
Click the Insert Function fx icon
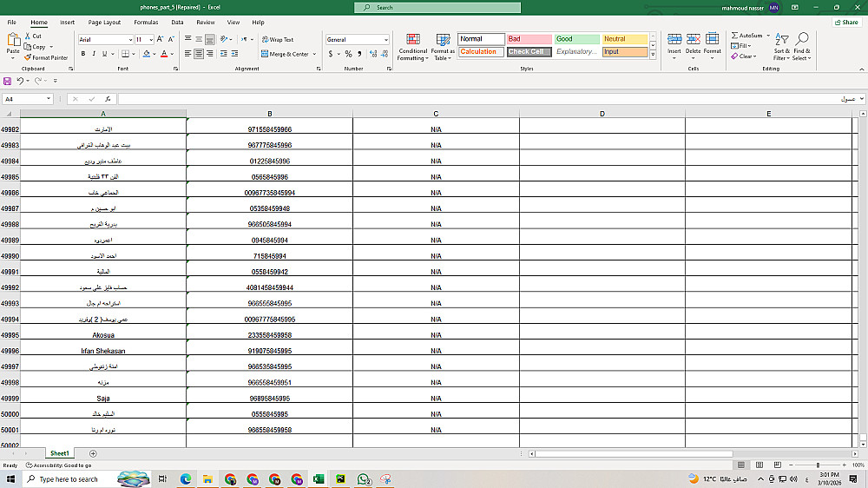108,99
